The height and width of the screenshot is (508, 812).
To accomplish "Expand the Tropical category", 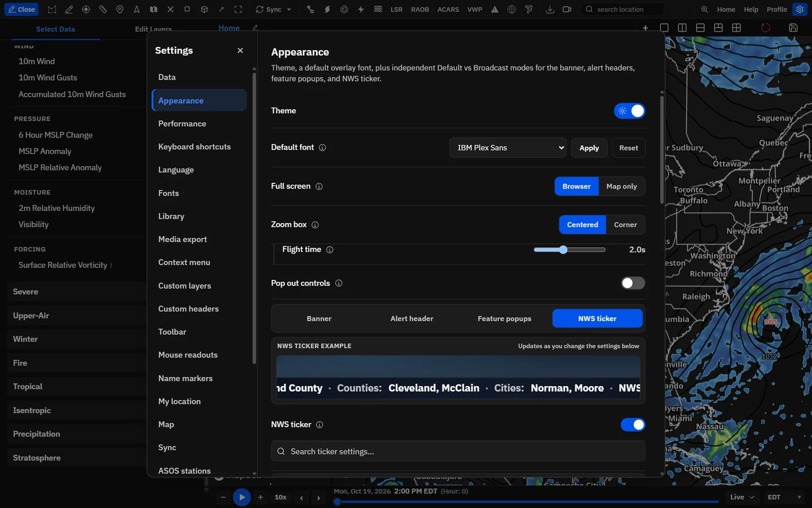I will (76, 387).
